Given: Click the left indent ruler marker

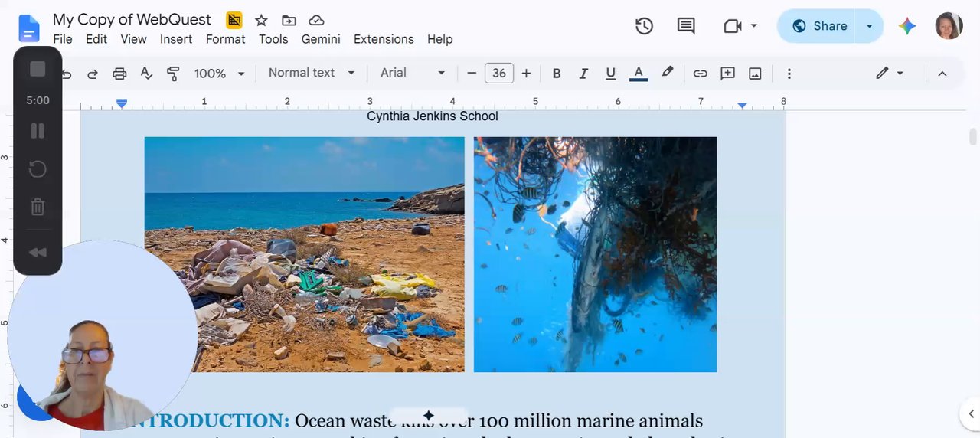Looking at the screenshot, I should pos(121,103).
